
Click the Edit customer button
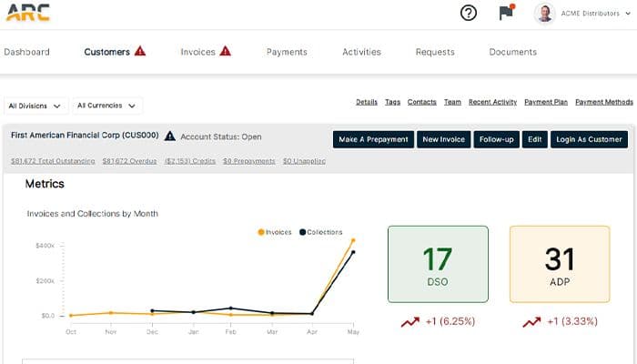[535, 139]
